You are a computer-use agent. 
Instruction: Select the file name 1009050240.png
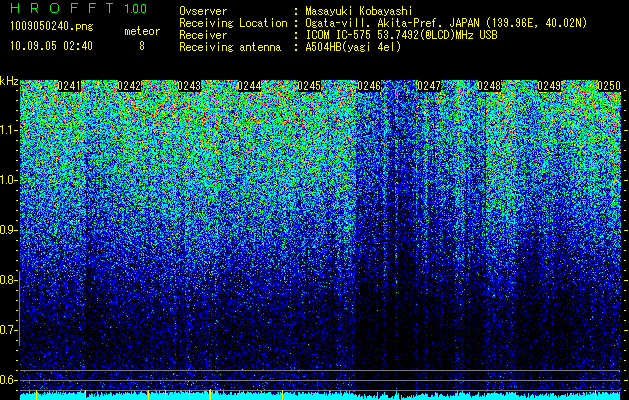tap(52, 27)
